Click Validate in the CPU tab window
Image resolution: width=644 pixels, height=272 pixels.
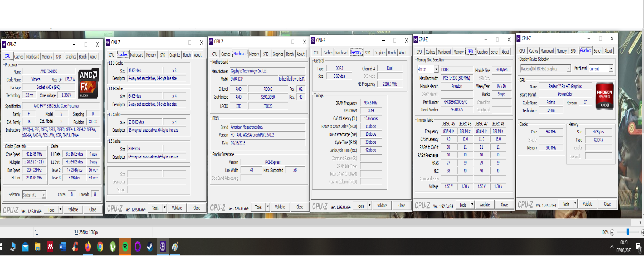[73, 210]
